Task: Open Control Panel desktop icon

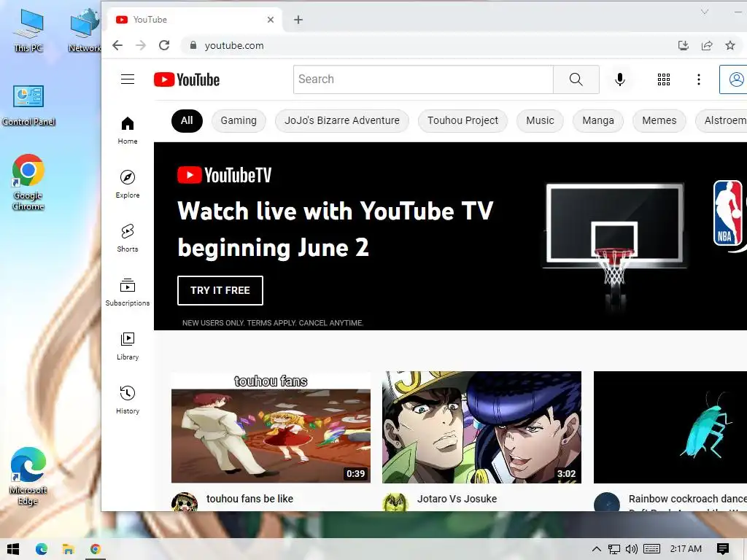Action: pos(28,106)
